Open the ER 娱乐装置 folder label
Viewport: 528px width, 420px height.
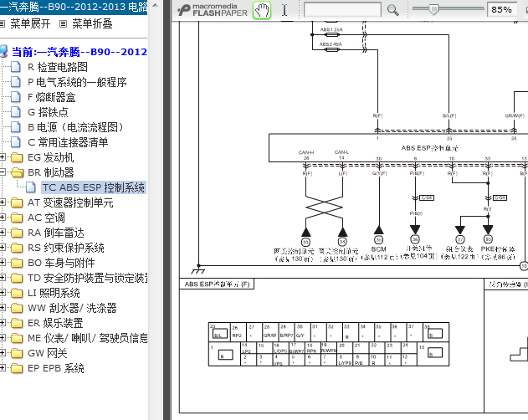click(x=55, y=323)
